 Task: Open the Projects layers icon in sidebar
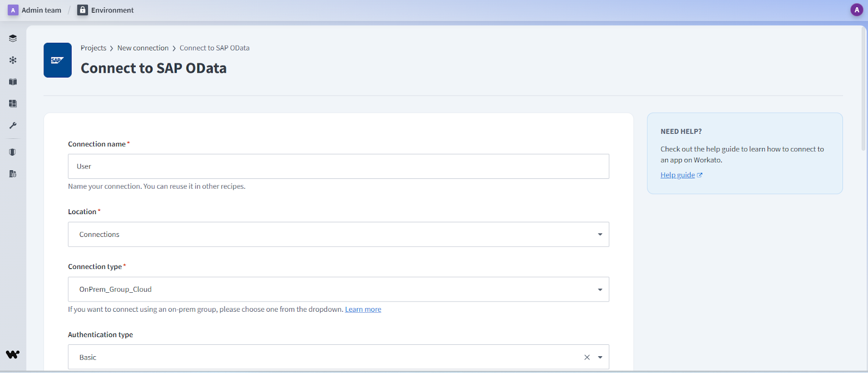(x=13, y=38)
